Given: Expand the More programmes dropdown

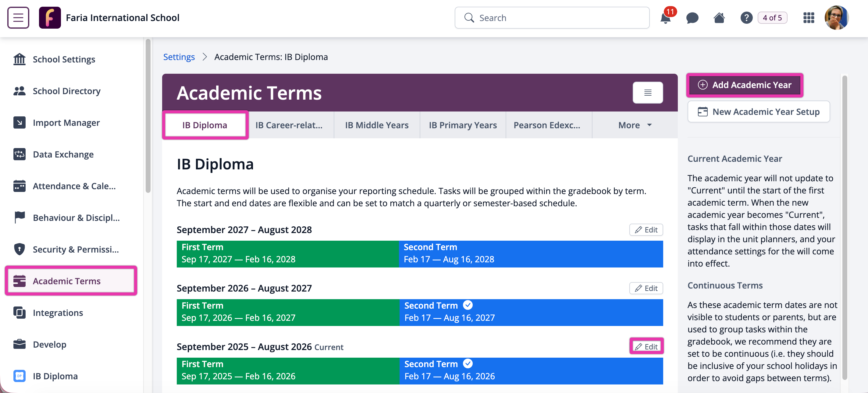Looking at the screenshot, I should (635, 125).
